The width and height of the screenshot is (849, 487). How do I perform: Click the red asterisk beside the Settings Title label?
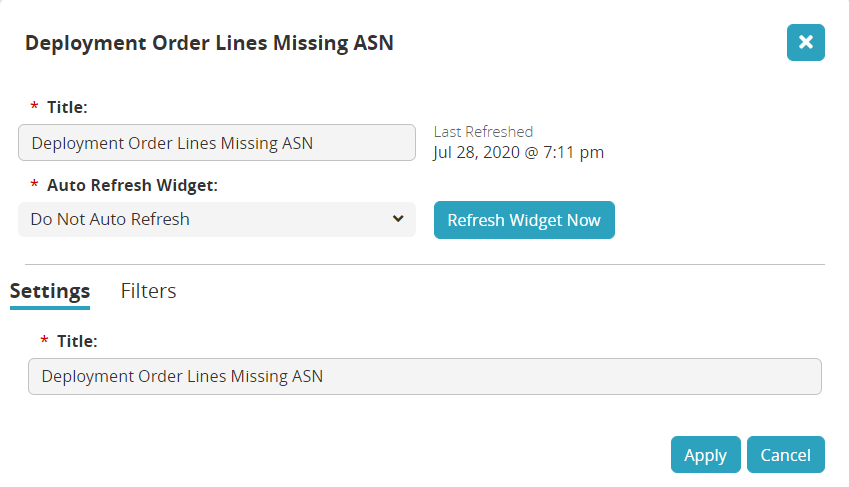pyautogui.click(x=45, y=342)
